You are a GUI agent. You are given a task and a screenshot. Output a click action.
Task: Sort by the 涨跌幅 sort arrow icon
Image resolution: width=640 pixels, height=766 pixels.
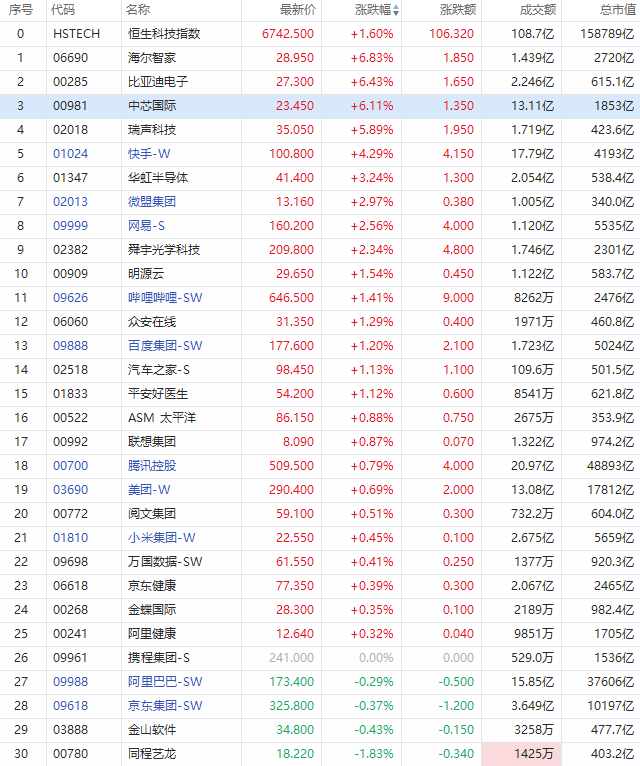pos(396,10)
